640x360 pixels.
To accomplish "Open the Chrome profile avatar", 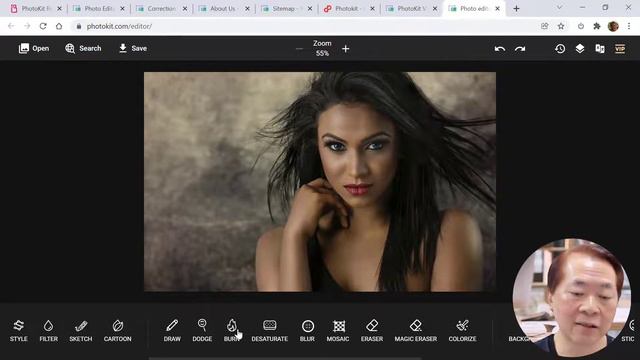I will (x=613, y=26).
